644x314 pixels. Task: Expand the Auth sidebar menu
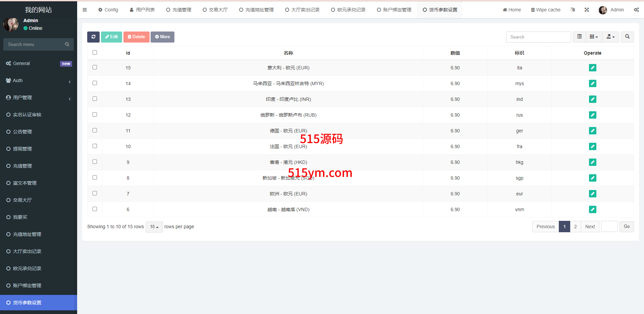pos(39,81)
